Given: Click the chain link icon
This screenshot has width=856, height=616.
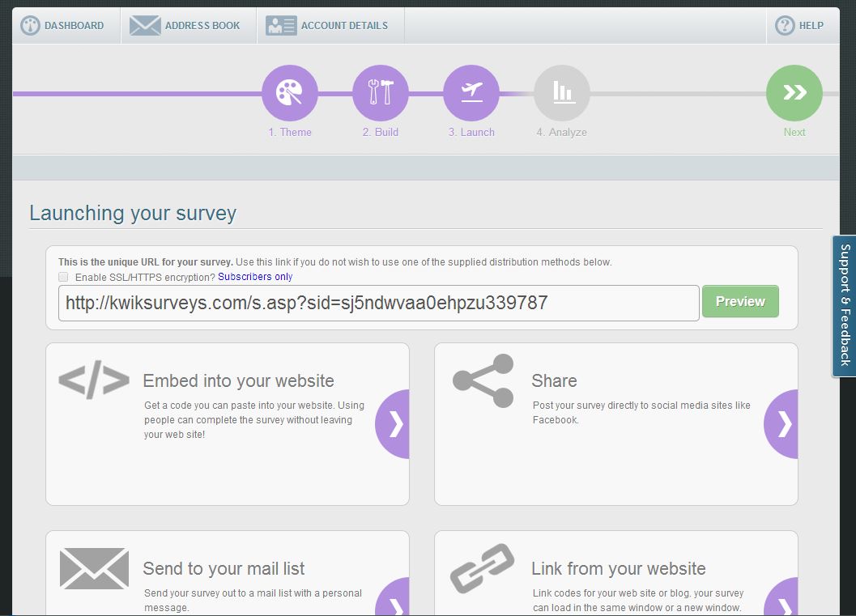Looking at the screenshot, I should click(483, 568).
